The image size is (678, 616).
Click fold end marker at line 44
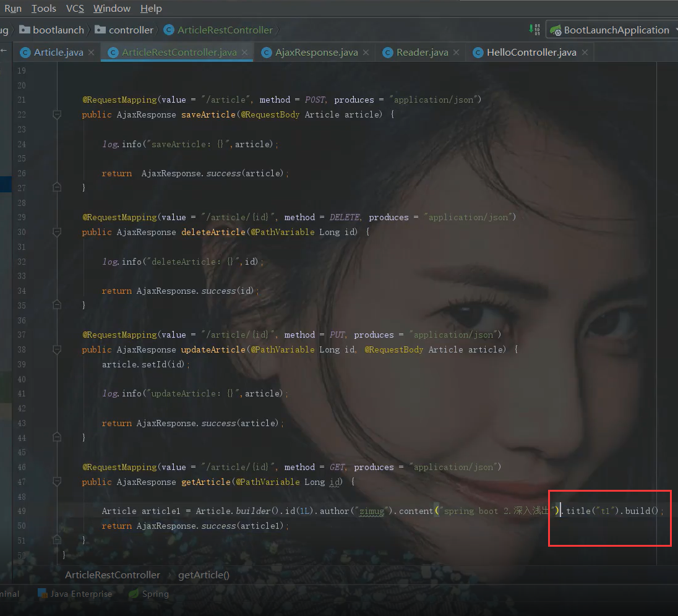pos(57,437)
